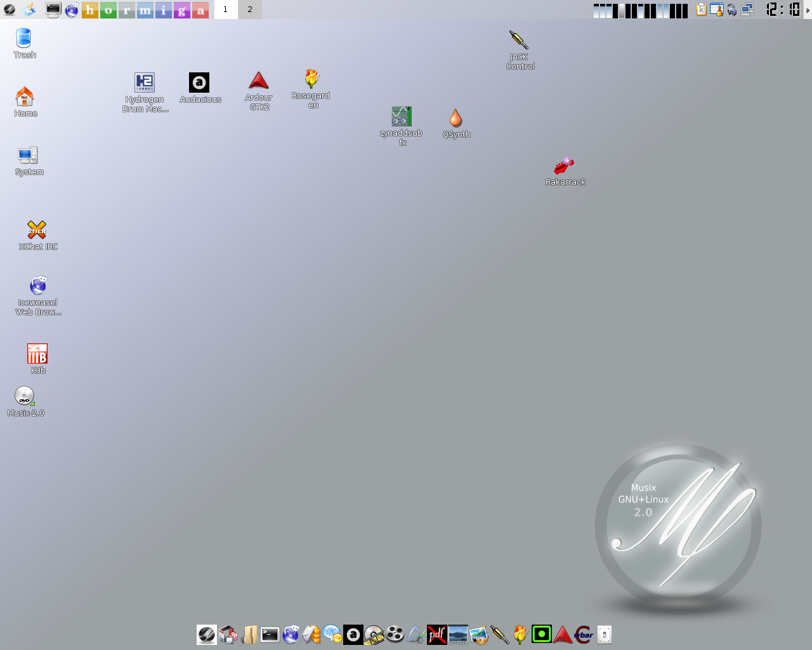Expand hidden tray items with the panel arrow
The width and height of the screenshot is (812, 650).
[808, 10]
